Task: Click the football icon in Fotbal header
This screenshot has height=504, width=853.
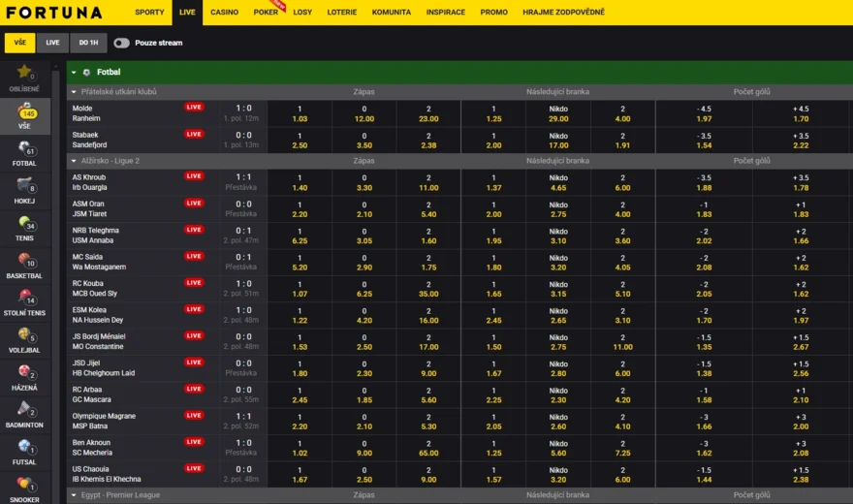Action: pyautogui.click(x=86, y=73)
